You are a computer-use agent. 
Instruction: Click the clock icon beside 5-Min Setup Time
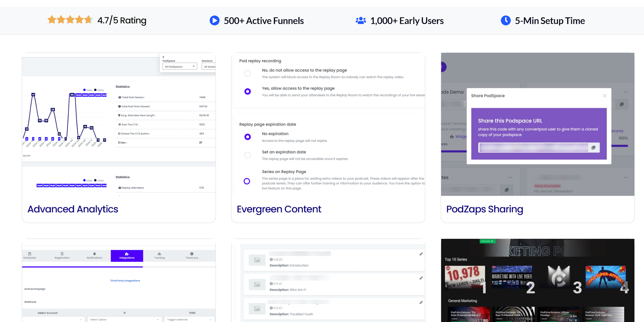click(506, 20)
